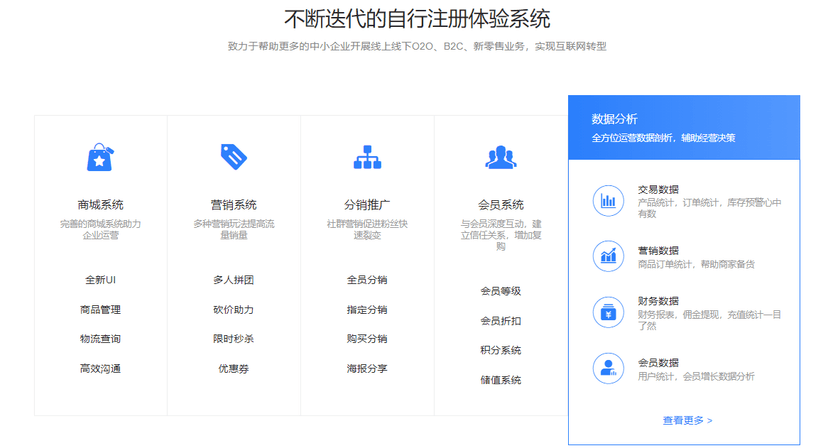Click 全新UI feature item
This screenshot has width=828, height=448.
click(x=100, y=280)
